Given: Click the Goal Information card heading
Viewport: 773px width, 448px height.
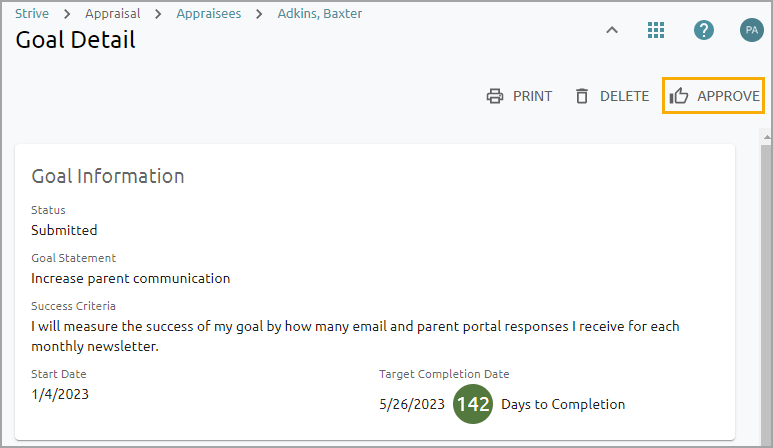Looking at the screenshot, I should click(108, 176).
